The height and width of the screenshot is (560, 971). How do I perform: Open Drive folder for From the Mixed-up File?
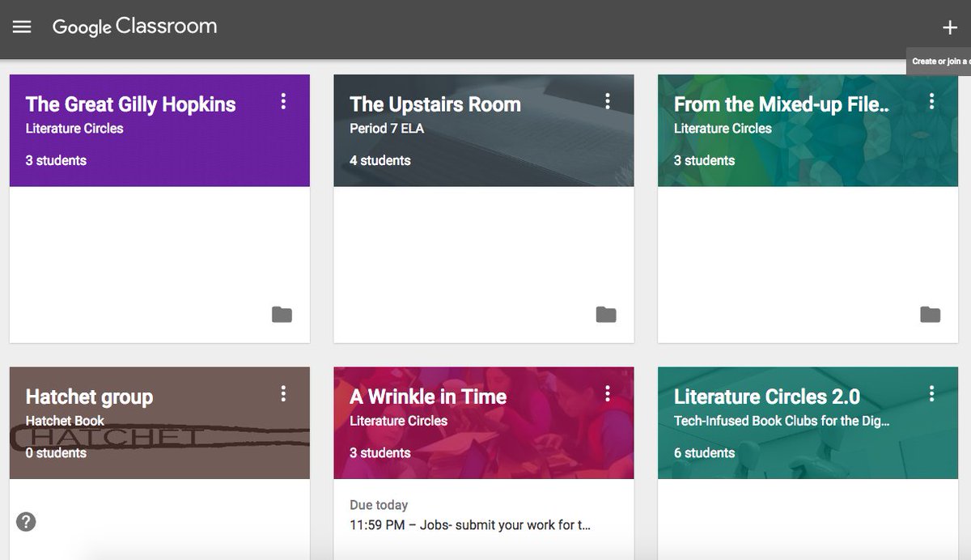[931, 314]
